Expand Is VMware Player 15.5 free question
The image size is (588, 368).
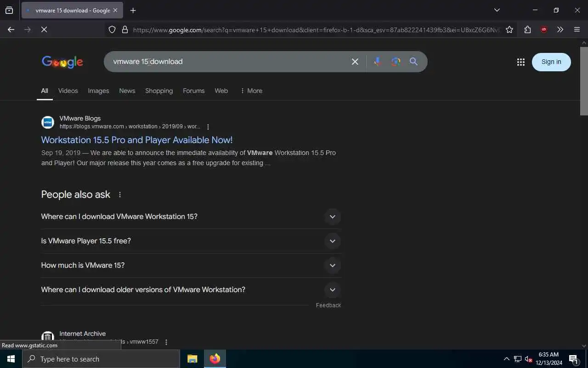(191, 241)
